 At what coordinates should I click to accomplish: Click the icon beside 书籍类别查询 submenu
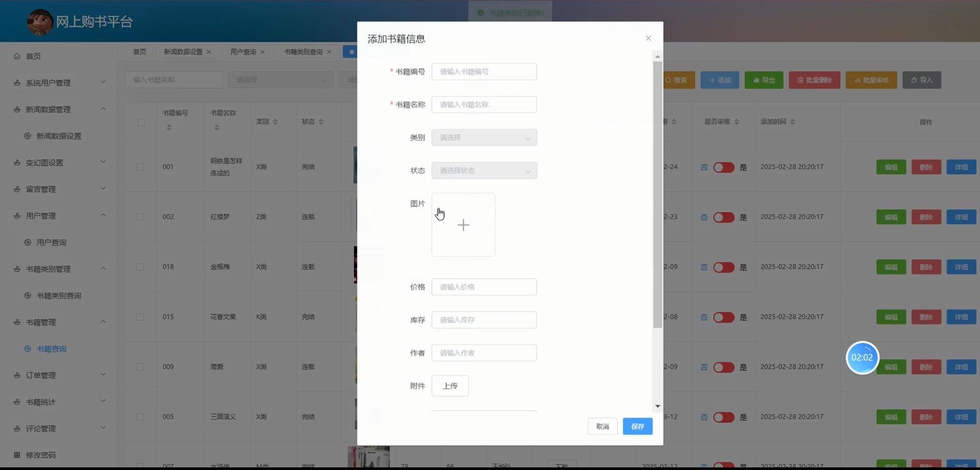click(28, 296)
